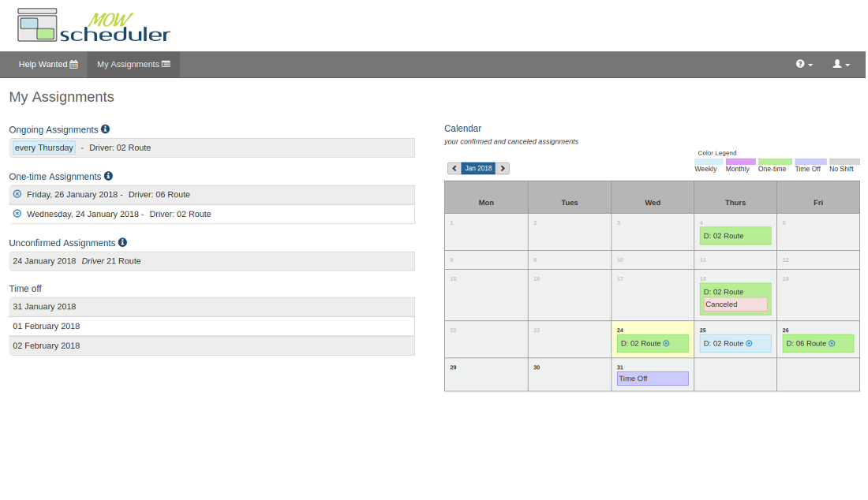Click the info icon beside Unconfirmed Assignments

coord(122,242)
